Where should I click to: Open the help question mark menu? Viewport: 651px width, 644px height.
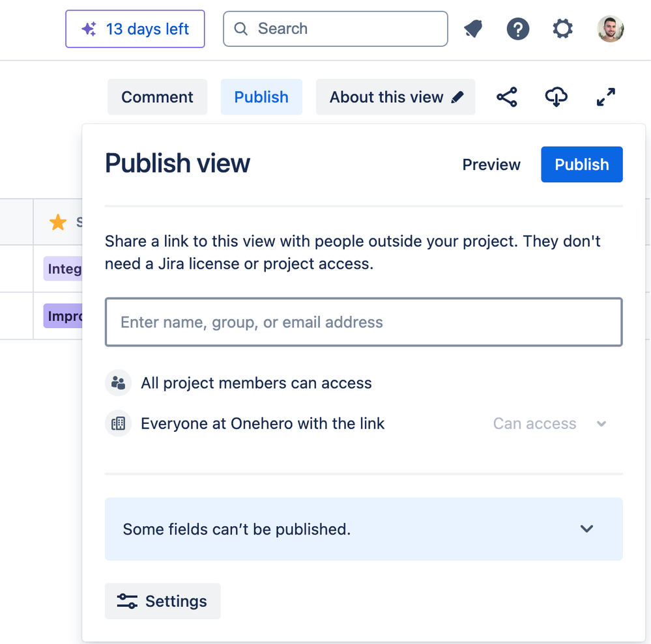tap(517, 29)
